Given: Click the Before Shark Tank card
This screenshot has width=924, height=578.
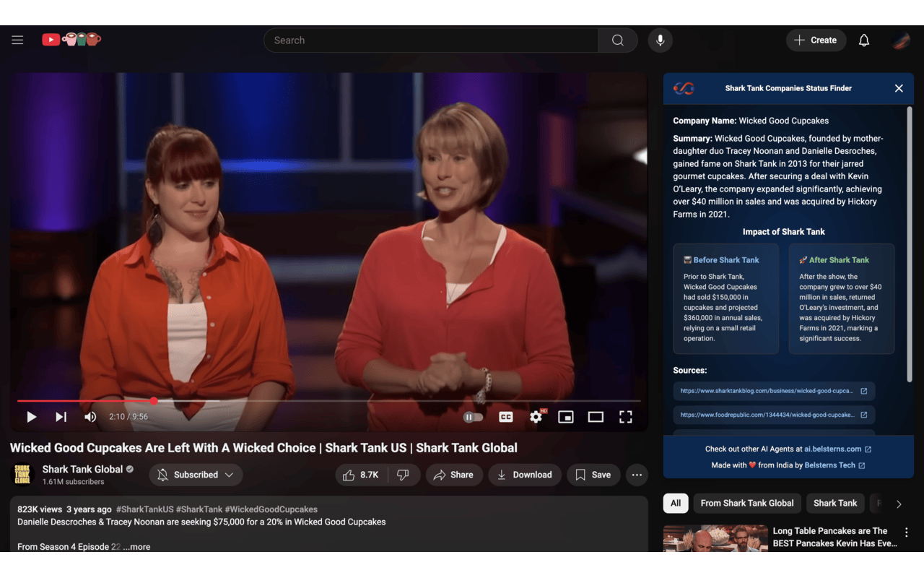Looking at the screenshot, I should [x=726, y=299].
